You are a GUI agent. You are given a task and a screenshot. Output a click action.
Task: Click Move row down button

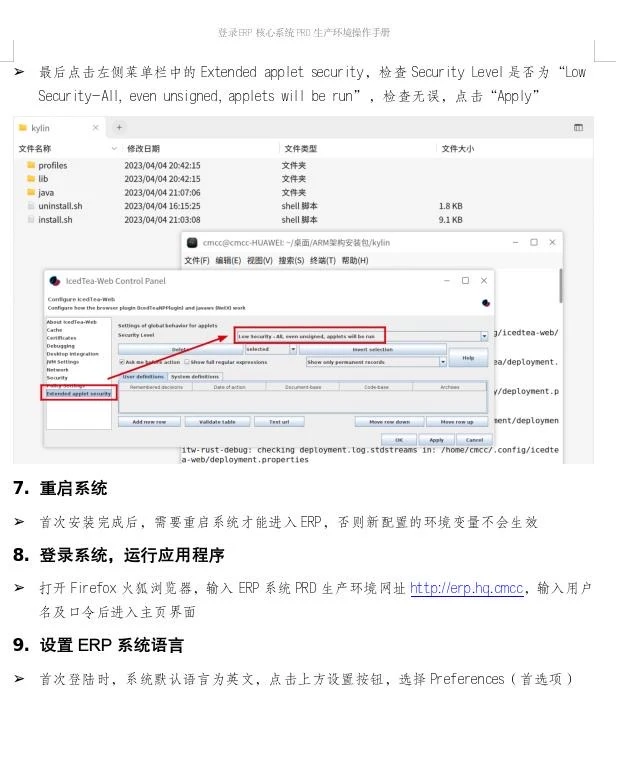click(389, 422)
